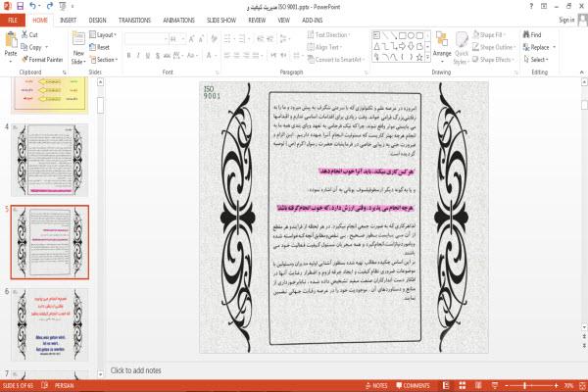Start presentation from beginning quick-access icon

(x=63, y=6)
